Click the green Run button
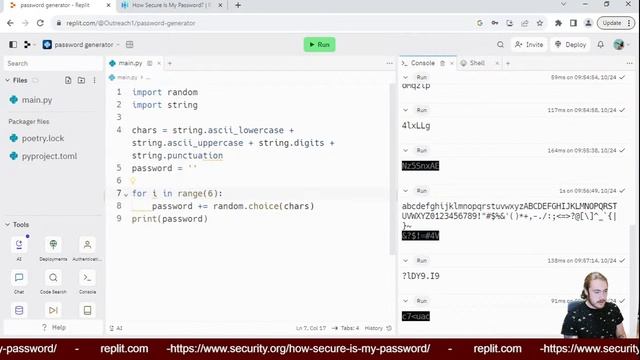640x360 pixels. pos(319,44)
